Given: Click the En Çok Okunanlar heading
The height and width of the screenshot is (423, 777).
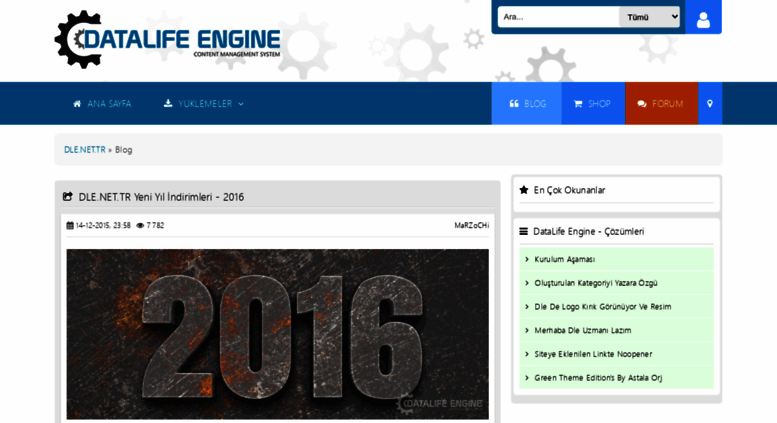Looking at the screenshot, I should (x=569, y=190).
